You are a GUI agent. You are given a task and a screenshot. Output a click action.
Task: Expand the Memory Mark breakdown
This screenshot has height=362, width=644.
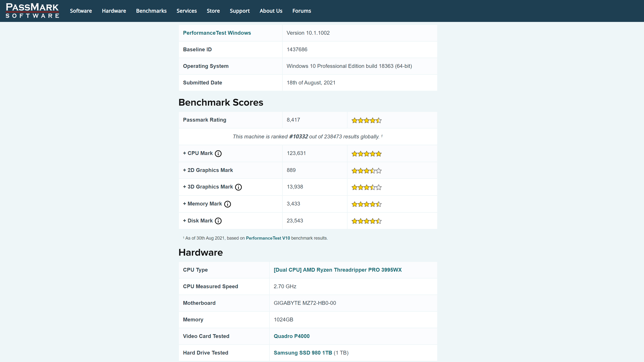pos(202,204)
